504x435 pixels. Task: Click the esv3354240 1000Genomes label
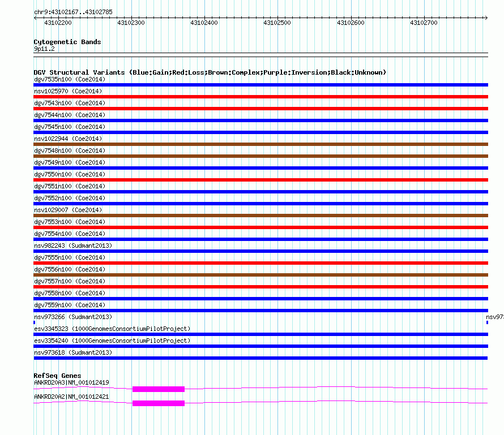[x=112, y=341]
